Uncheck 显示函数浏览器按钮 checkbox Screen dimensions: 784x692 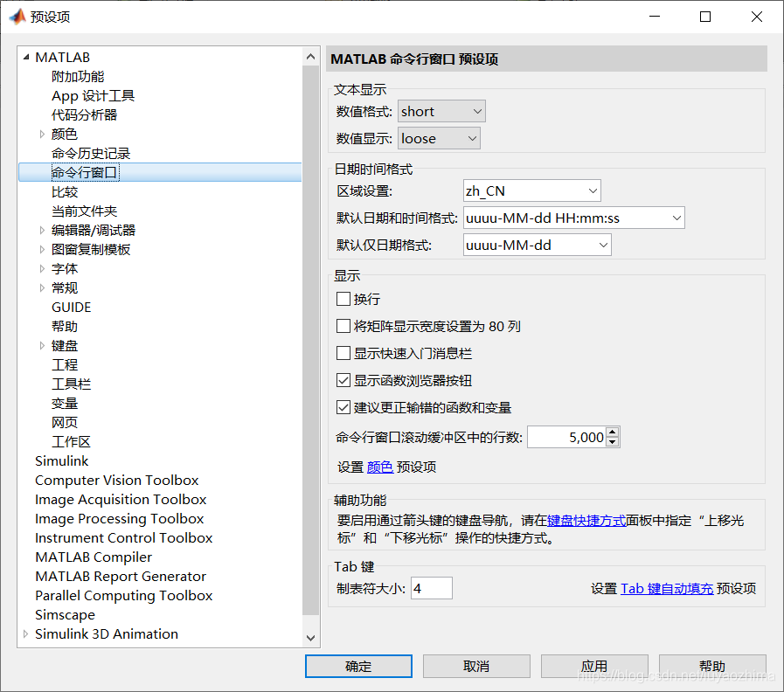click(343, 380)
